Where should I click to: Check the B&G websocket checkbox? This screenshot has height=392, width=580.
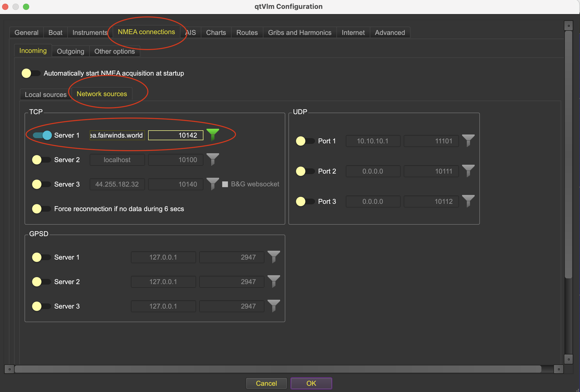(225, 184)
